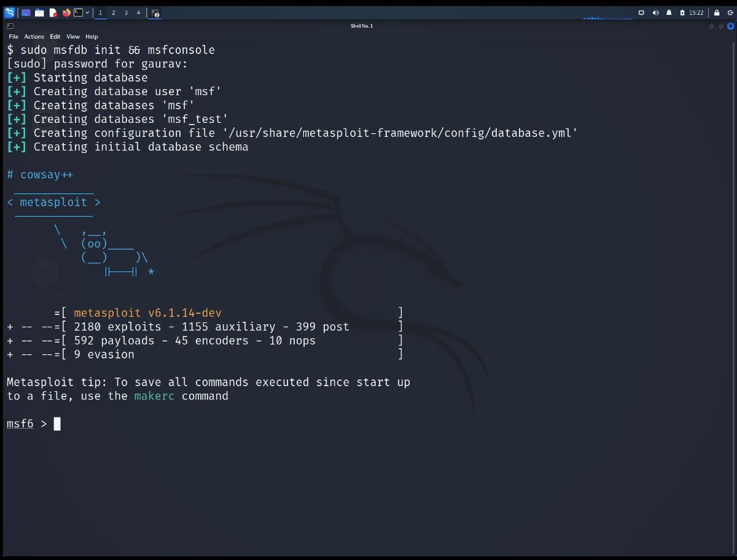
Task: Open the file manager from the taskbar
Action: pyautogui.click(x=39, y=12)
